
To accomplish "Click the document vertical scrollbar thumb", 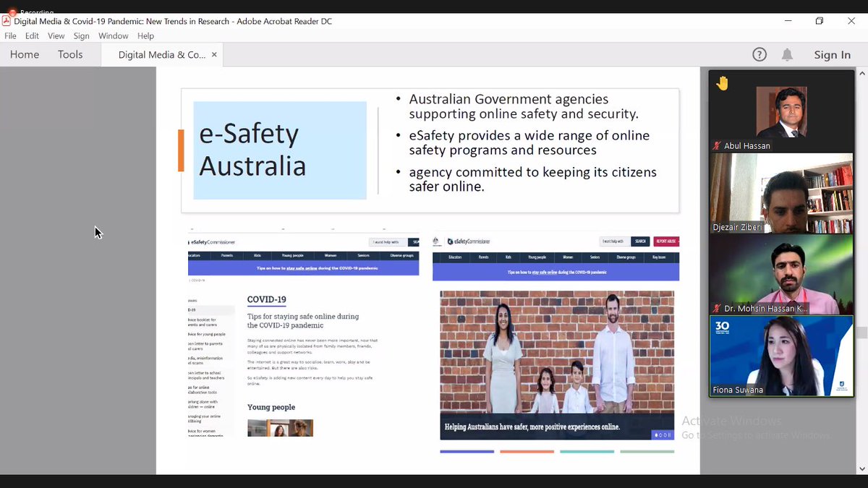I will click(x=861, y=333).
